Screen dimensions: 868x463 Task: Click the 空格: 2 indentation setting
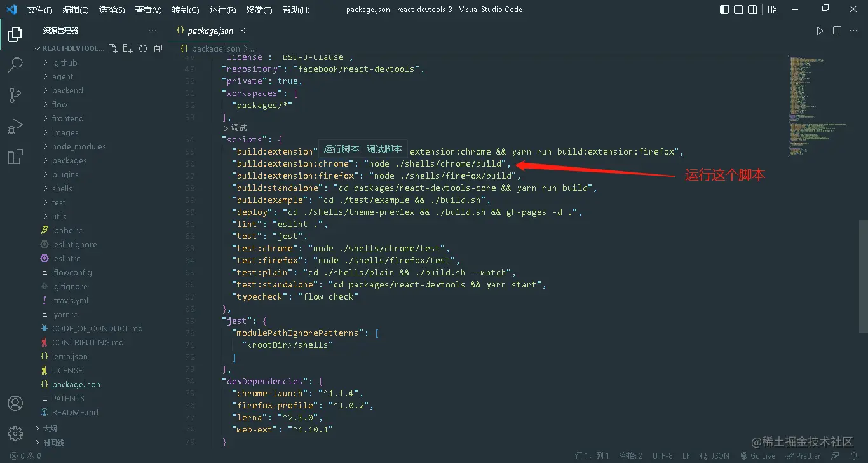pos(631,456)
